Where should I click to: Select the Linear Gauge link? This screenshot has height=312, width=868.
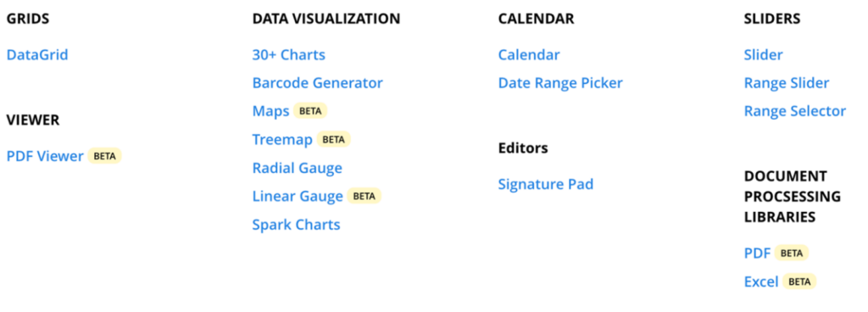coord(298,196)
